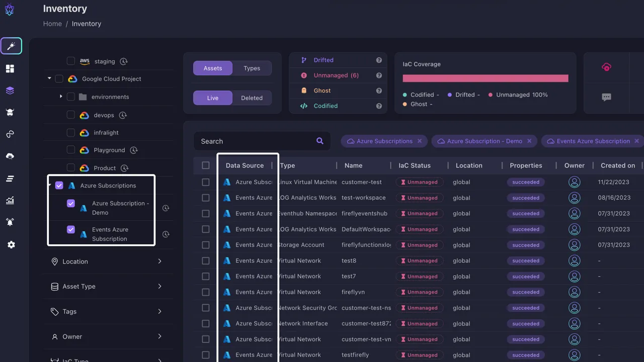
Task: Uncheck the Azure Subscriptions checkbox
Action: pos(59,186)
